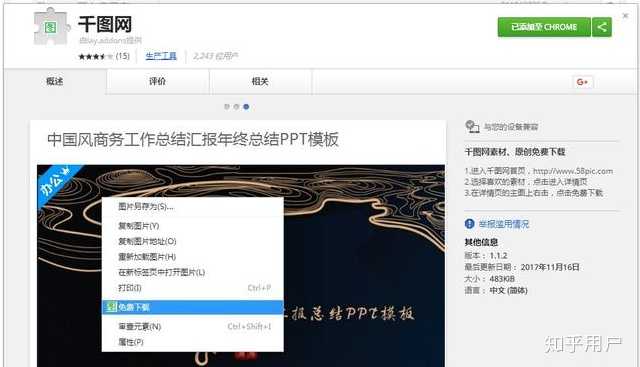
Task: Click the device compatibility icon
Action: [x=472, y=127]
